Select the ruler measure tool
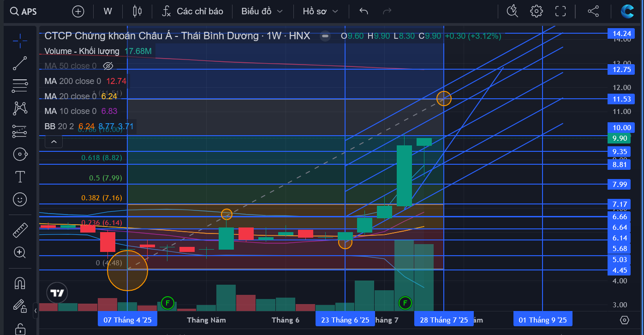The height and width of the screenshot is (335, 644). click(20, 230)
